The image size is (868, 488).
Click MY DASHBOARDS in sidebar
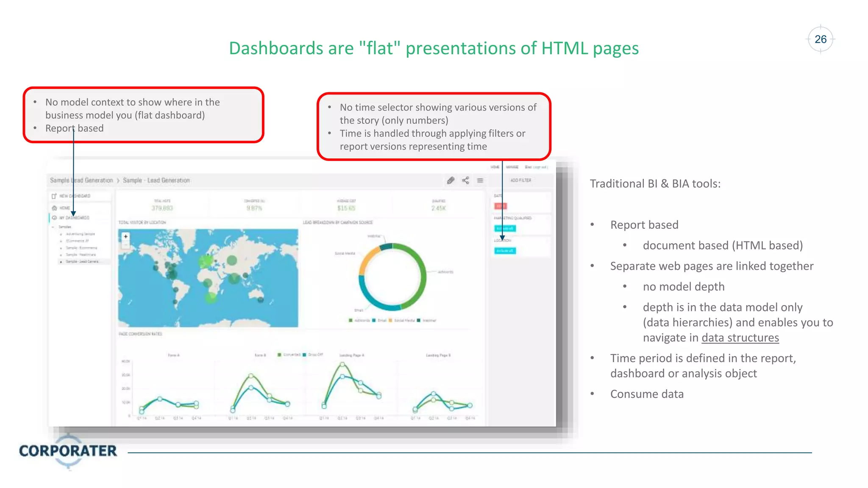(x=74, y=218)
